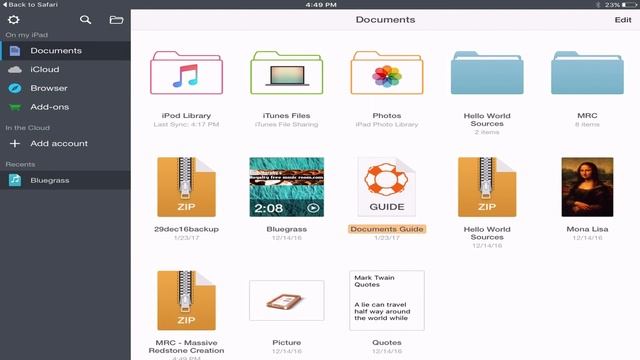This screenshot has height=360, width=640.
Task: Open the Photos folder icon
Action: pyautogui.click(x=387, y=73)
